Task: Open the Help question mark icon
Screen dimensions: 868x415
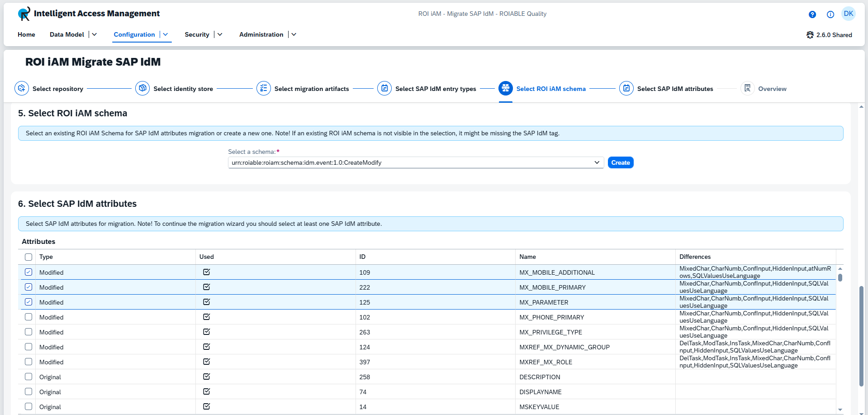Action: pyautogui.click(x=812, y=14)
